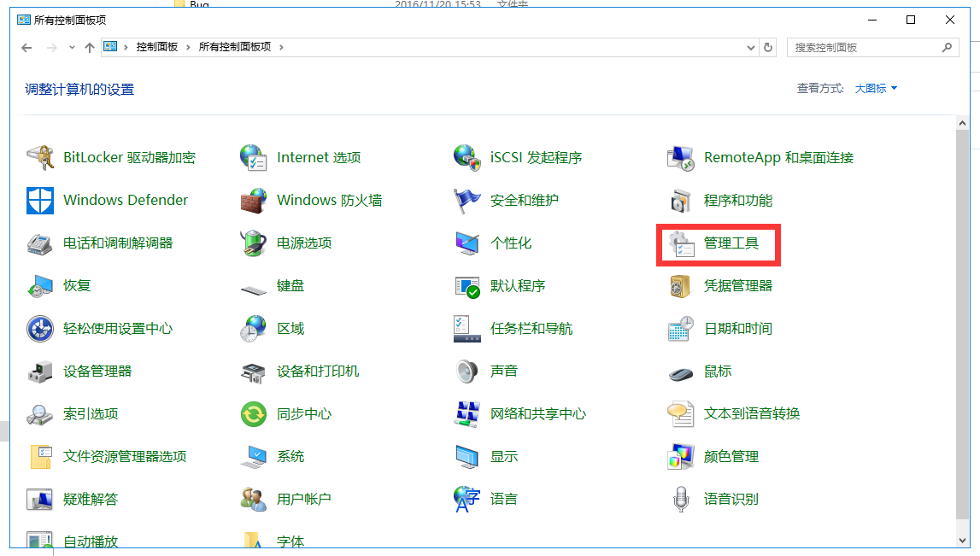Open the 安全和维护 flag icon
Image resolution: width=980 pixels, height=556 pixels.
467,201
